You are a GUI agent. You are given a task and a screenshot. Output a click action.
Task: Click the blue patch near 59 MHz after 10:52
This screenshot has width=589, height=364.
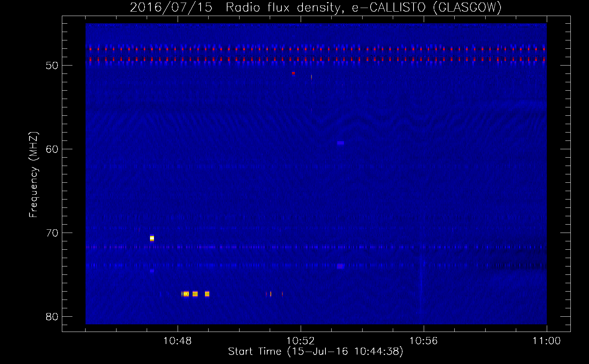click(x=340, y=143)
